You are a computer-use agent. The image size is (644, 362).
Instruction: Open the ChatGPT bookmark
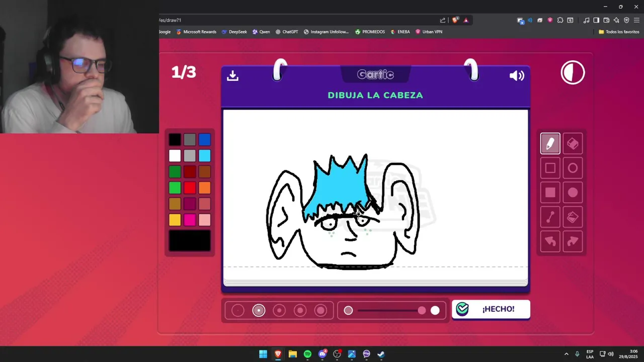286,32
